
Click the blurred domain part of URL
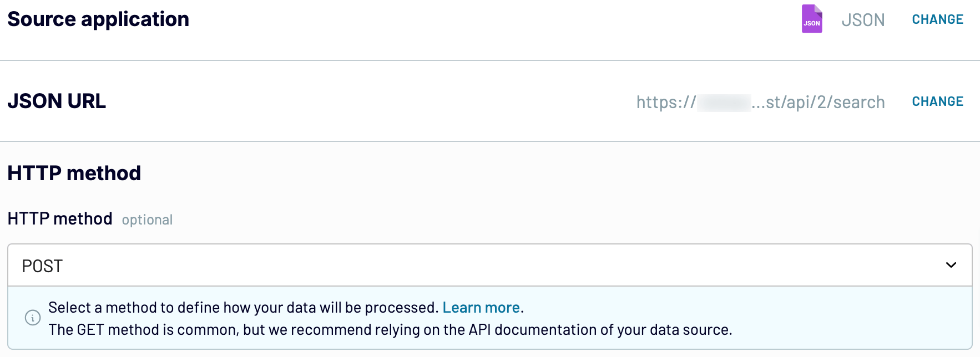(x=724, y=103)
